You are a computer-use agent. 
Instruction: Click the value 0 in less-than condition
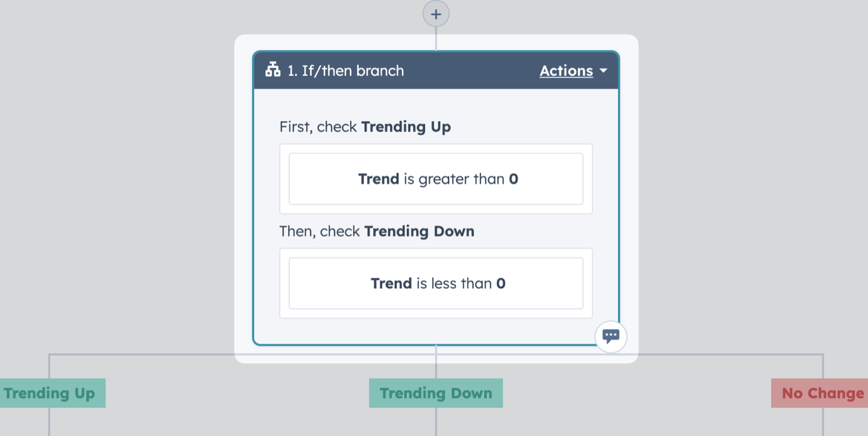click(x=501, y=283)
